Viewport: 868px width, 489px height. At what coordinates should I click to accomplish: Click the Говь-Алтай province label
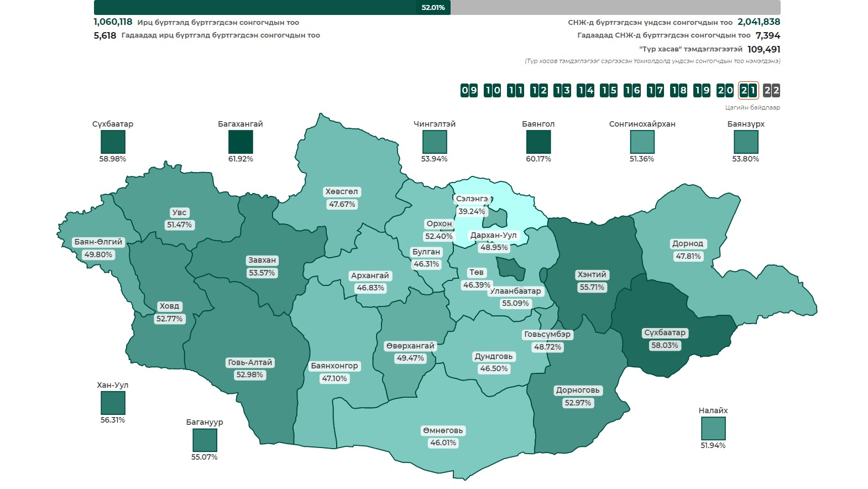pos(250,362)
